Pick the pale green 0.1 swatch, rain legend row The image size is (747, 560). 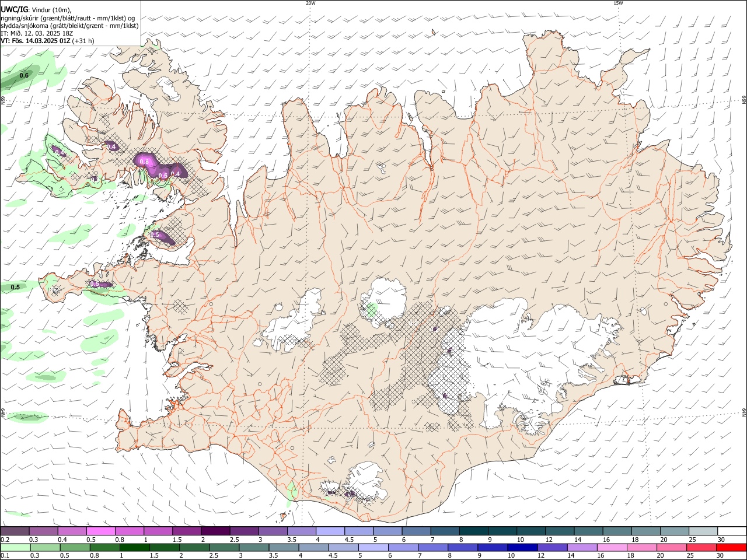[15, 547]
